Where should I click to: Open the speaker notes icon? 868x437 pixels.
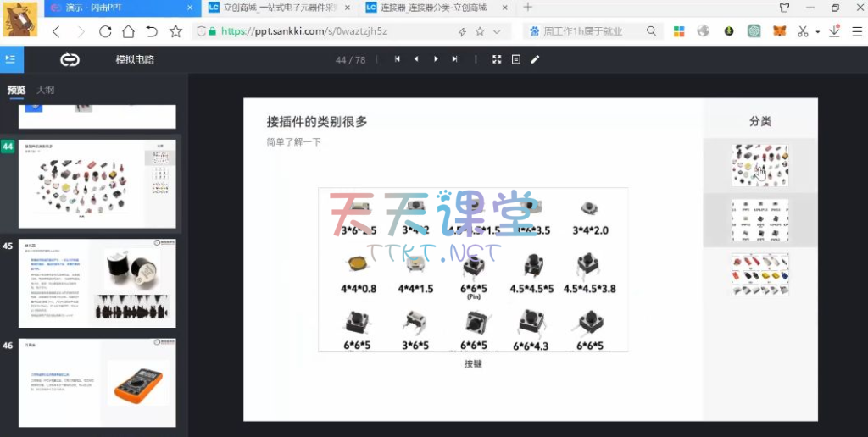tap(515, 59)
